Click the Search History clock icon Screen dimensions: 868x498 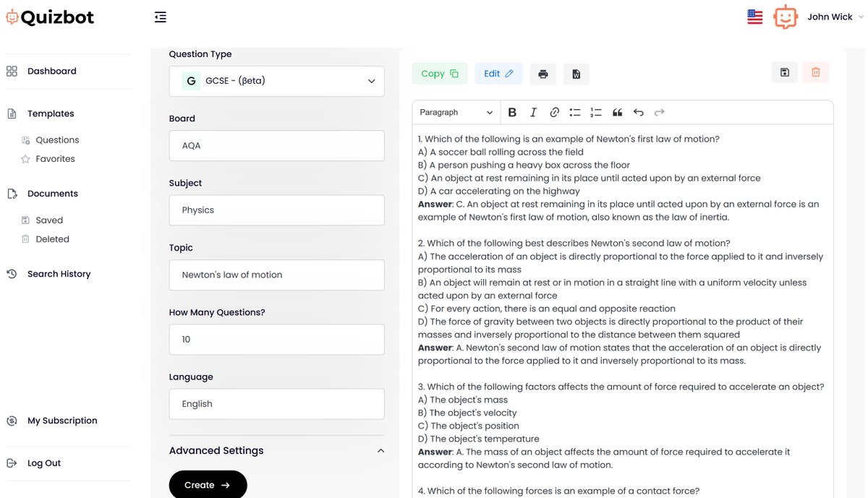[12, 274]
